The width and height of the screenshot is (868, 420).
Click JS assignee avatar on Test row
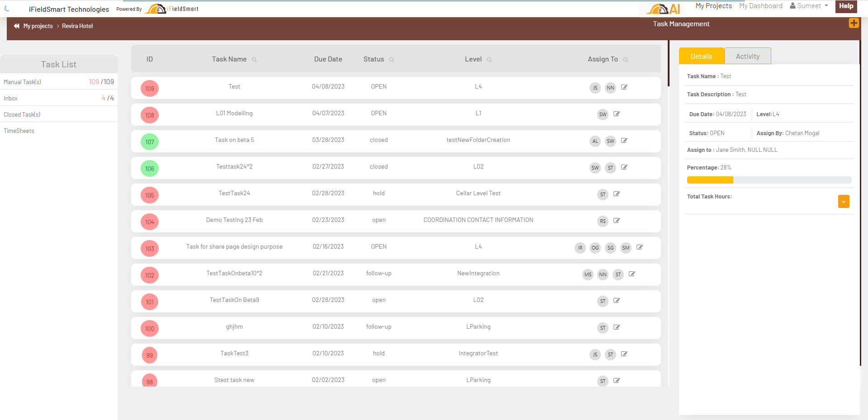(595, 88)
